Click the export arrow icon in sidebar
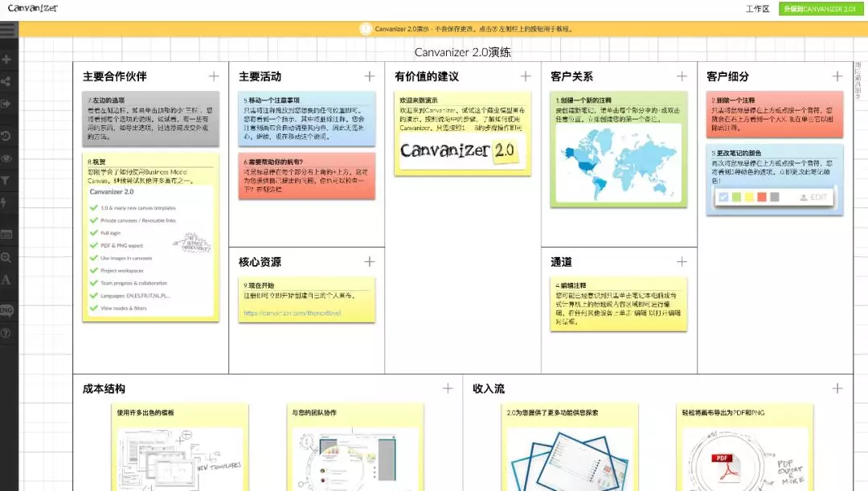Screen dimensions: 868x491 [7, 104]
